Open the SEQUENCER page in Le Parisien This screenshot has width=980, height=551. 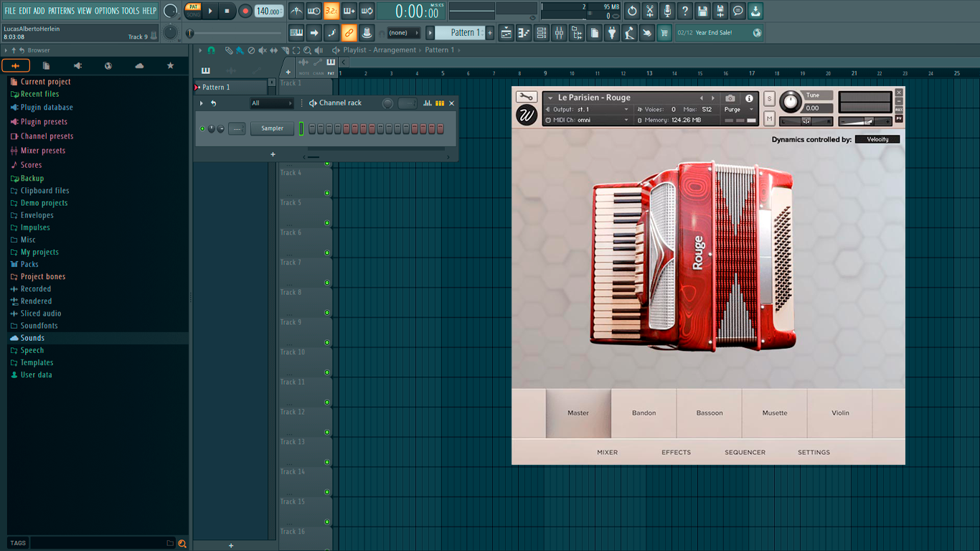[x=745, y=453]
